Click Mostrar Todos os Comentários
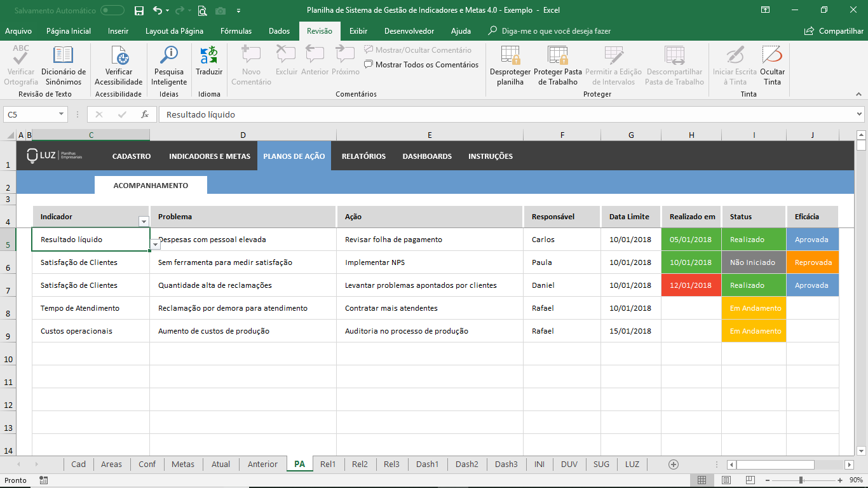 [x=421, y=65]
